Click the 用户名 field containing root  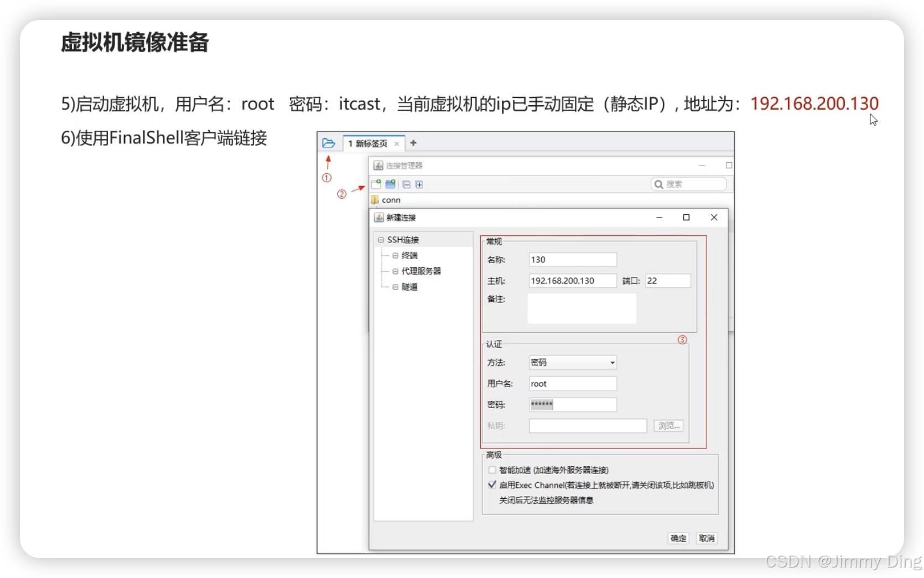(573, 384)
